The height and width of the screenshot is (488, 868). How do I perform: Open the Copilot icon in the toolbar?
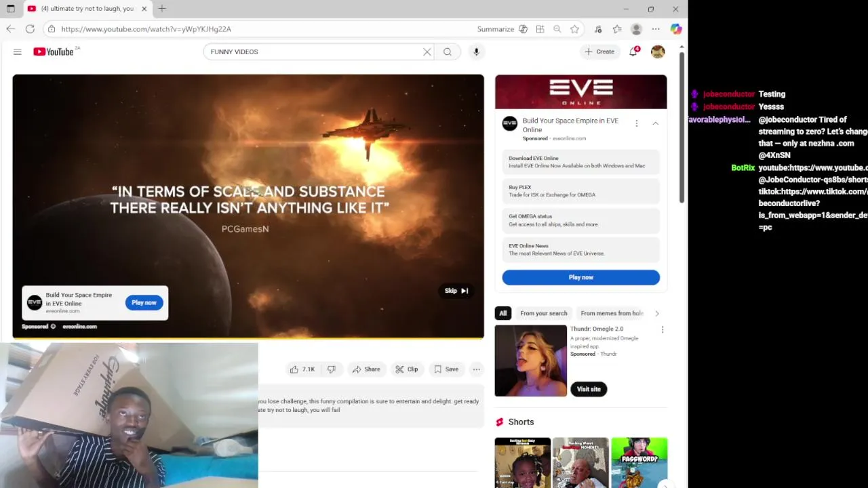click(x=676, y=29)
